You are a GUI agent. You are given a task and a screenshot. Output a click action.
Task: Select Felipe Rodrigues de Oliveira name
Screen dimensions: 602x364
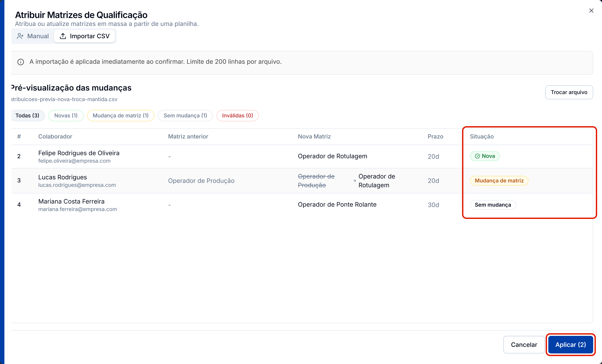tap(79, 153)
